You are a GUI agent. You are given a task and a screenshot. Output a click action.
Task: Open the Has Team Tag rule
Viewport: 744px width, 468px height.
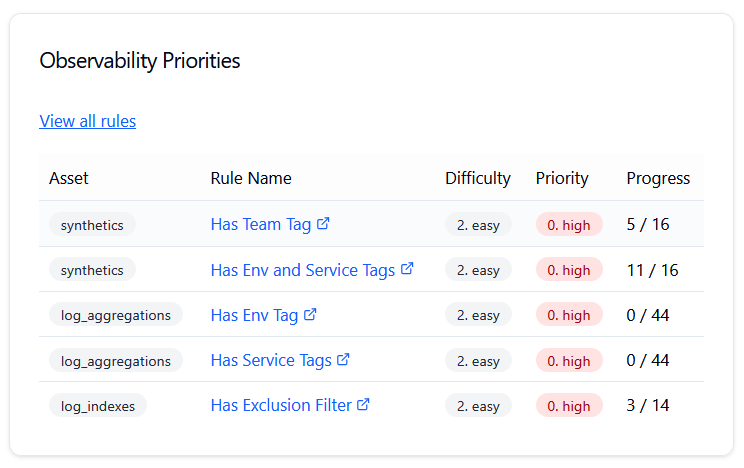coord(261,225)
